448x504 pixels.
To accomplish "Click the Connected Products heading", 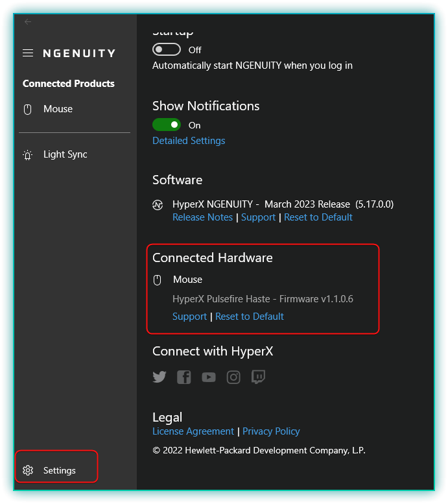I will (69, 84).
